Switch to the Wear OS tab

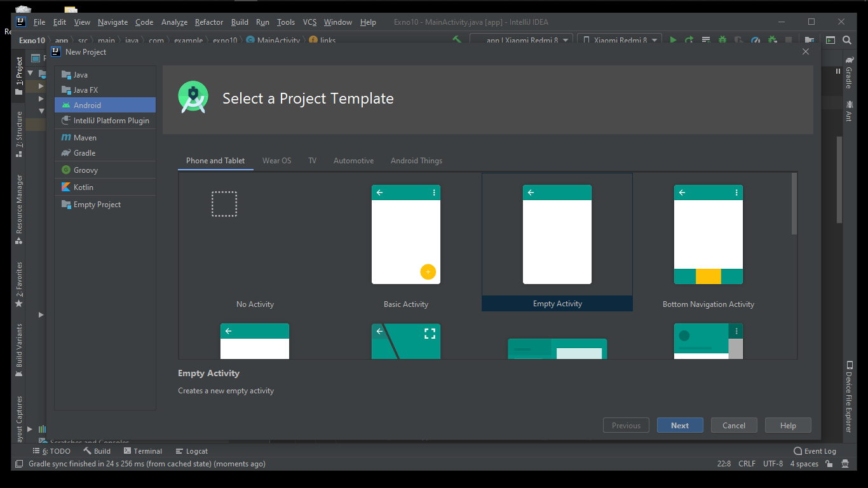[x=276, y=160]
